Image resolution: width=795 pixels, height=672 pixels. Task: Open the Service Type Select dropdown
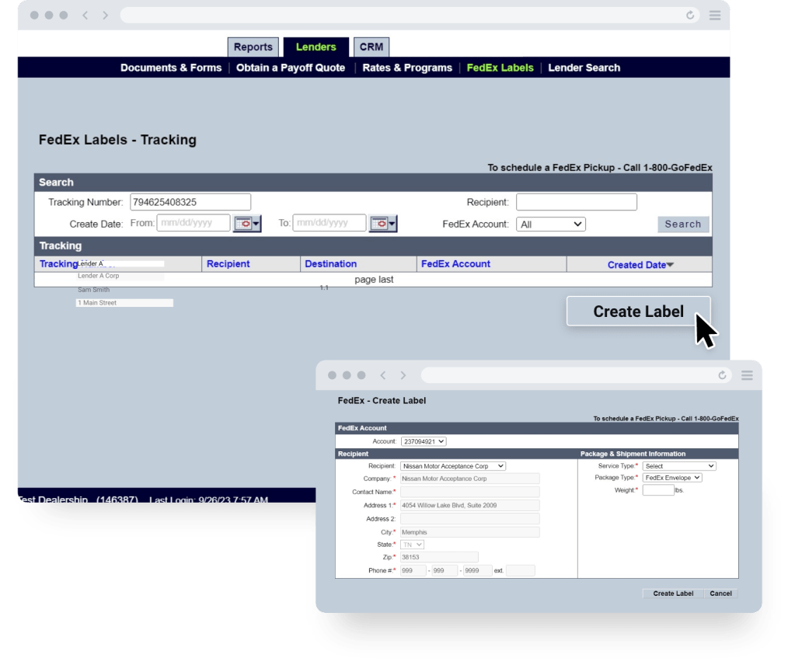(x=679, y=465)
